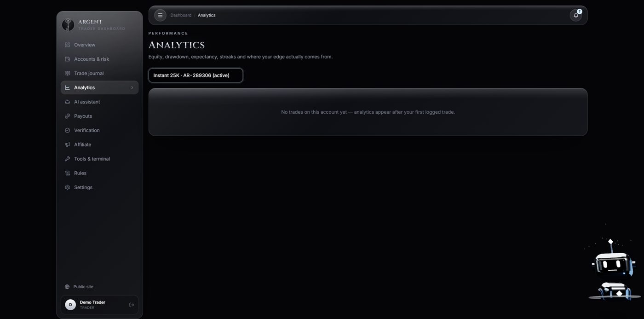This screenshot has height=319, width=644.
Task: Expand the Analytics chevron arrow in sidebar
Action: pos(132,87)
